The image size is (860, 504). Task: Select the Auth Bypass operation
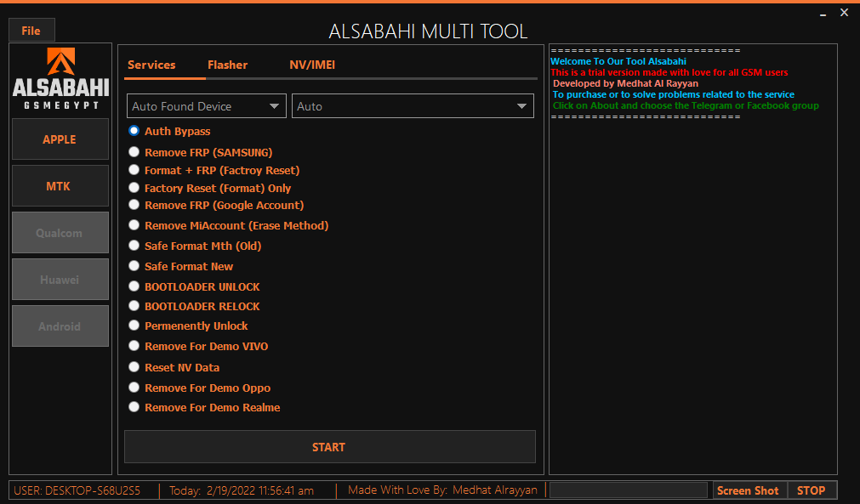134,130
